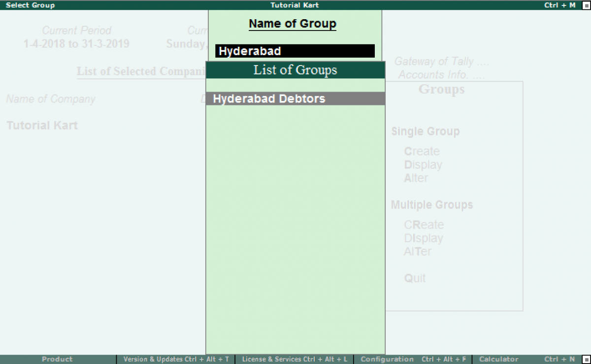Choose DIsplay under Multiple Groups
The width and height of the screenshot is (591, 364).
(x=424, y=238)
